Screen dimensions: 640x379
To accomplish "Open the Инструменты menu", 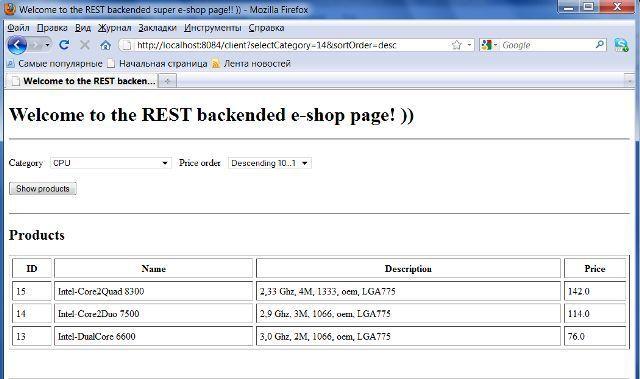I will click(x=212, y=28).
